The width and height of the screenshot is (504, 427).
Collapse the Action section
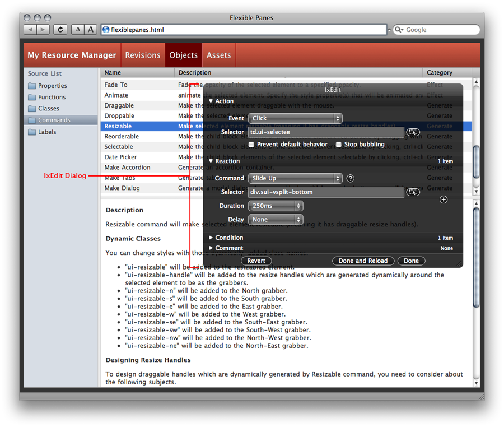coord(211,101)
